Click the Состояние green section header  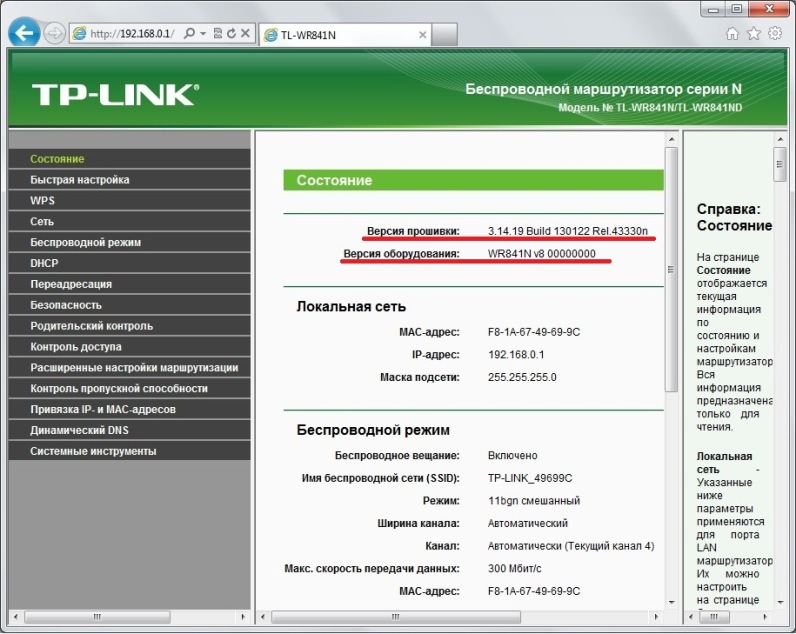[473, 180]
